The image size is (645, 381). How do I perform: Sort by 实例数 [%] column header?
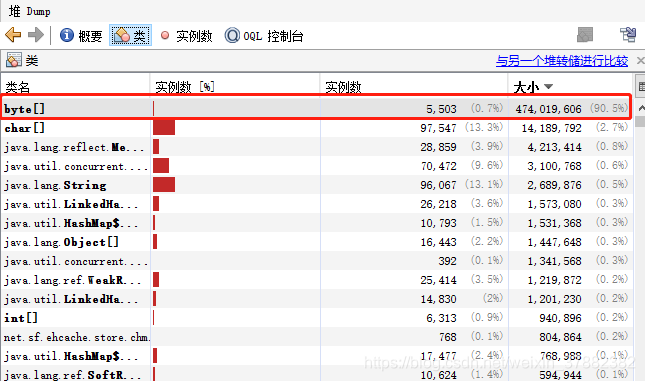235,86
